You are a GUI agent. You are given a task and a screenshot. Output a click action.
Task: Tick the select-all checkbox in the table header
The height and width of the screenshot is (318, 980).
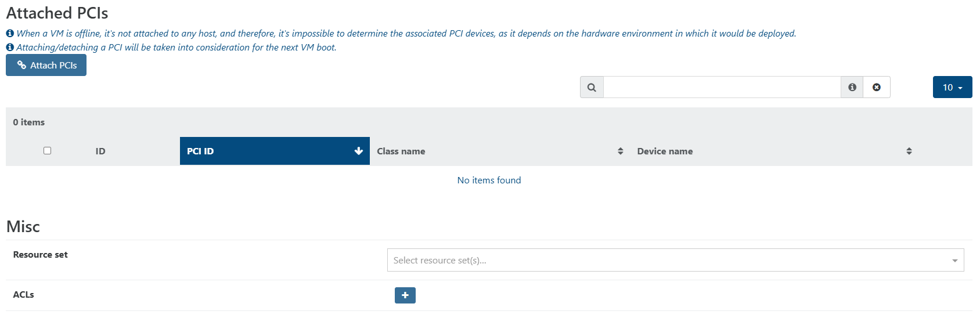coord(48,151)
